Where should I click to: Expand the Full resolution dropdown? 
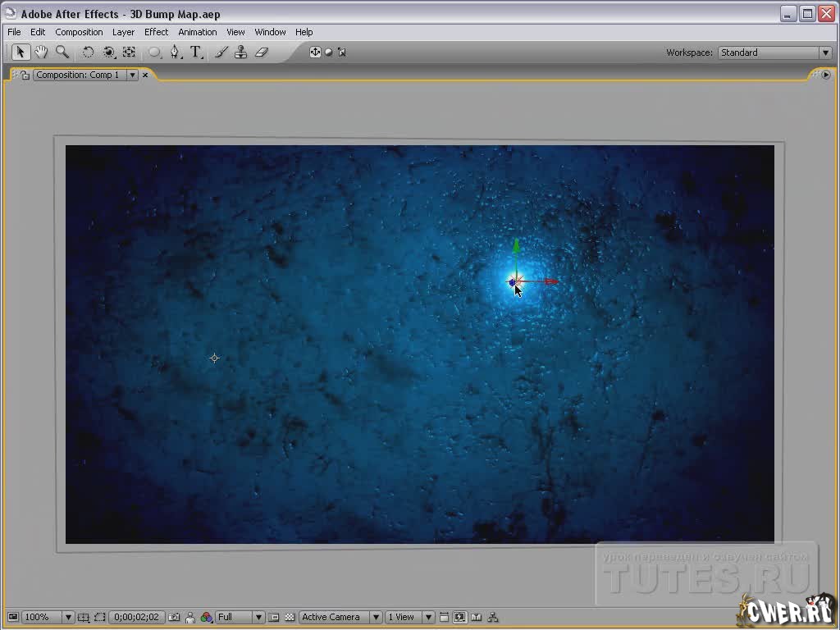[240, 617]
